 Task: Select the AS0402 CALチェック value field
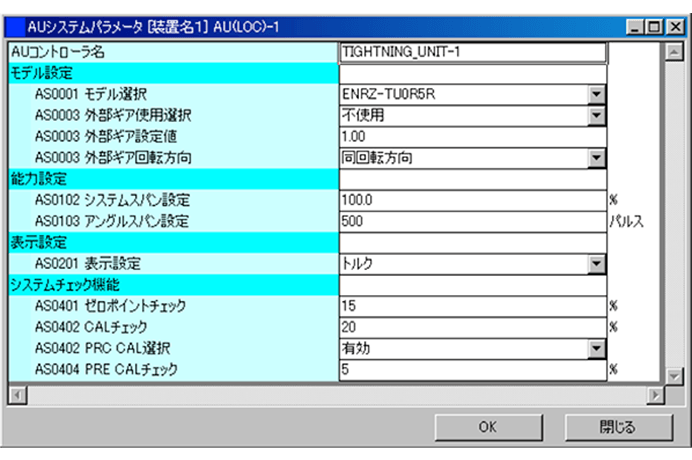coord(473,327)
